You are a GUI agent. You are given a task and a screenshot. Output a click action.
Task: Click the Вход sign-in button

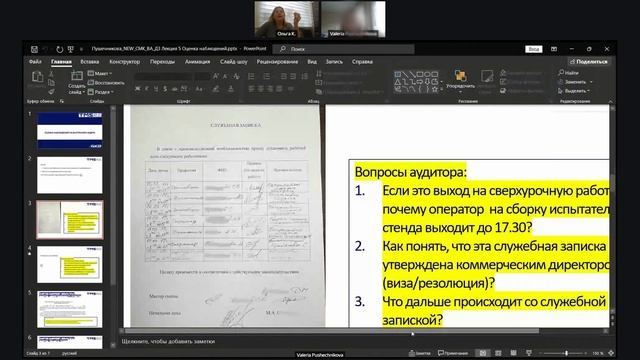click(533, 49)
